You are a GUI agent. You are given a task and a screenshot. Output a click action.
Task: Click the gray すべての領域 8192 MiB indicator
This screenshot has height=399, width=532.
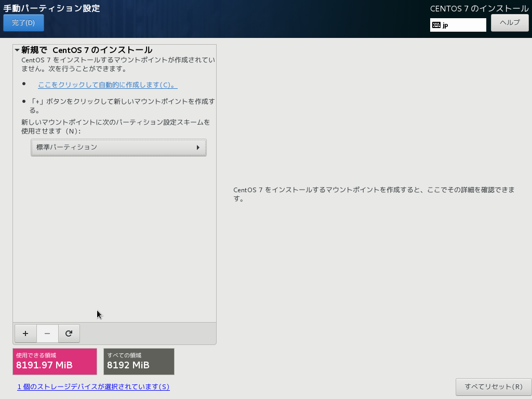pos(139,362)
